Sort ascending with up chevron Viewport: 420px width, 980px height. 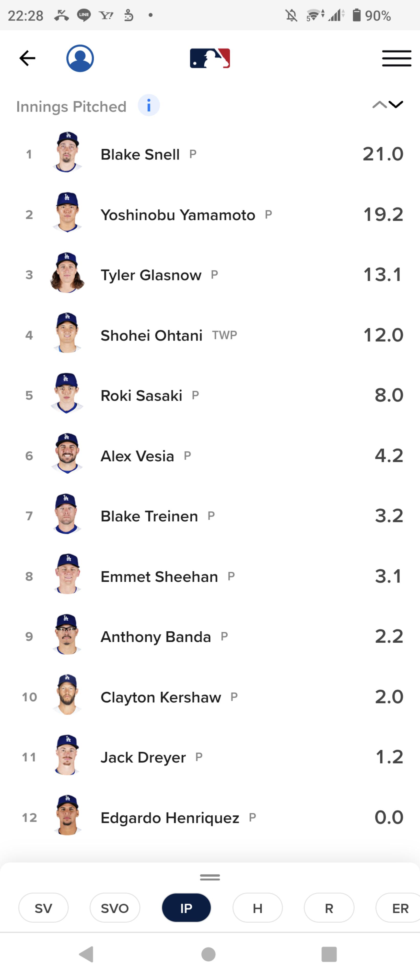(379, 105)
